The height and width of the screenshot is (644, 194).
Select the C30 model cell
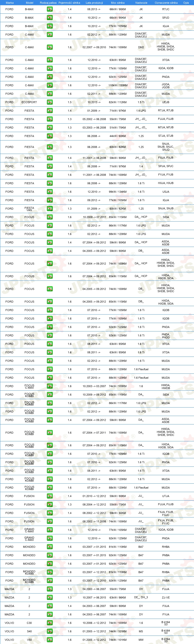coord(29,623)
